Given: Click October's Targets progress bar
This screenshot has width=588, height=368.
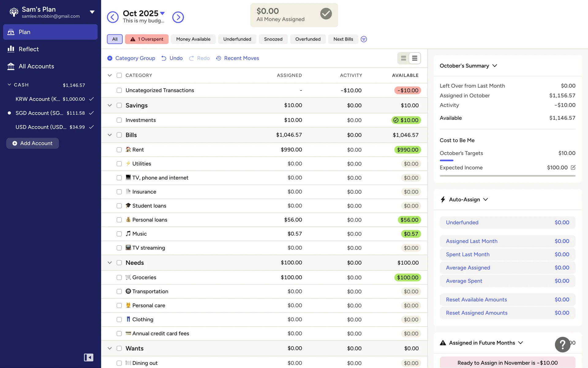Looking at the screenshot, I should pos(447,160).
